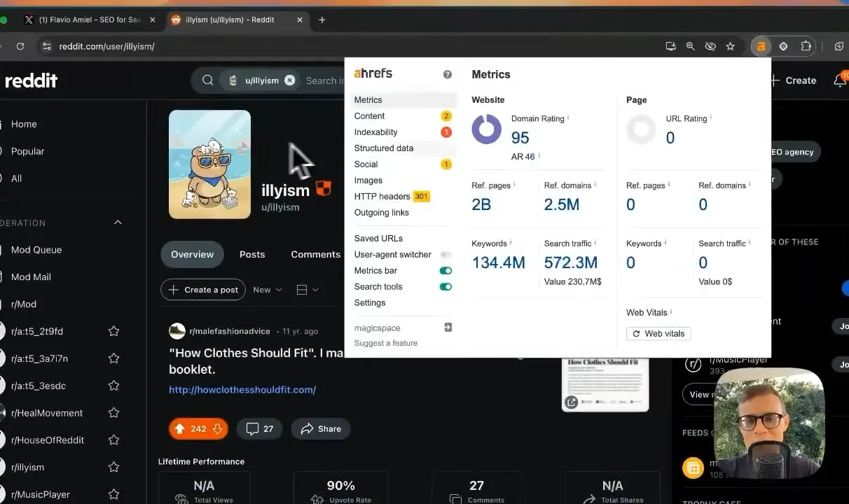Click the Web vitals button

point(658,334)
